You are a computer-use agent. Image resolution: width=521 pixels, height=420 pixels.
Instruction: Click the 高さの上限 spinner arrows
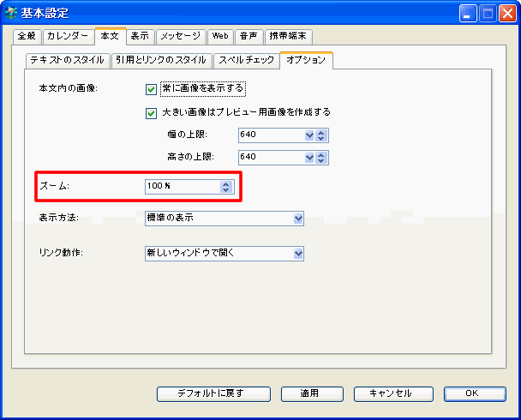click(322, 157)
